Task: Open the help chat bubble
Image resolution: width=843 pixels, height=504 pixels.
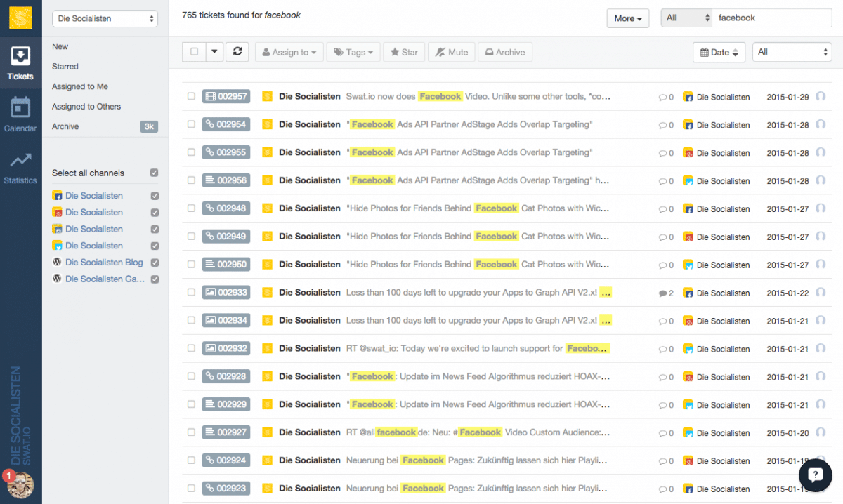Action: (x=815, y=475)
